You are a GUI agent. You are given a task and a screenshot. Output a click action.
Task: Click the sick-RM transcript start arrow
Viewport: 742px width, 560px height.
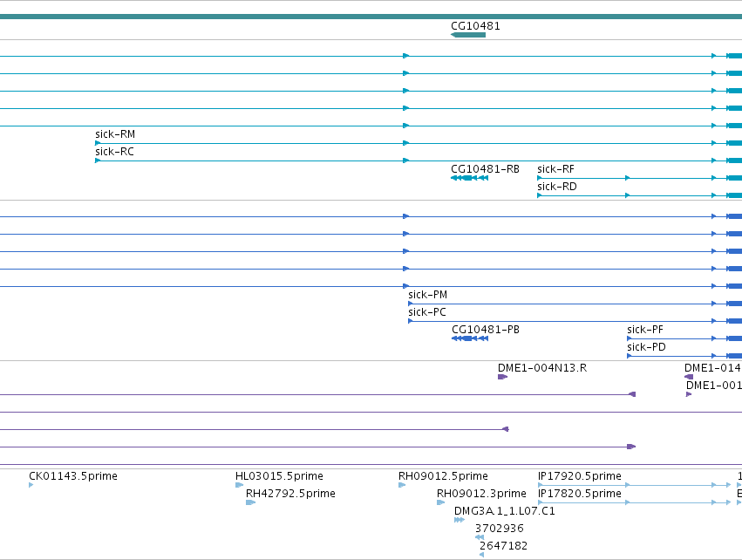(x=98, y=143)
